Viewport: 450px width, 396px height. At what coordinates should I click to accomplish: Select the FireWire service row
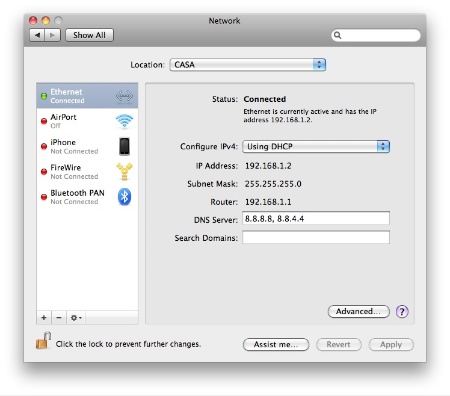[x=87, y=172]
